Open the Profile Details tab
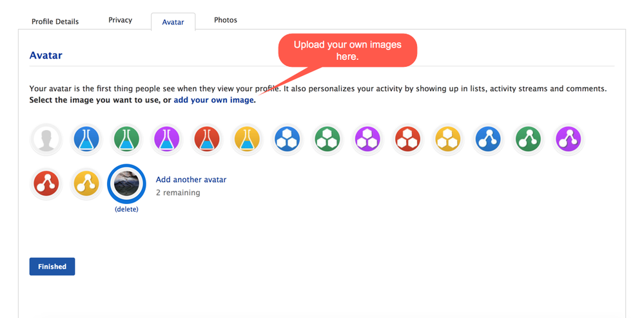 pyautogui.click(x=55, y=21)
